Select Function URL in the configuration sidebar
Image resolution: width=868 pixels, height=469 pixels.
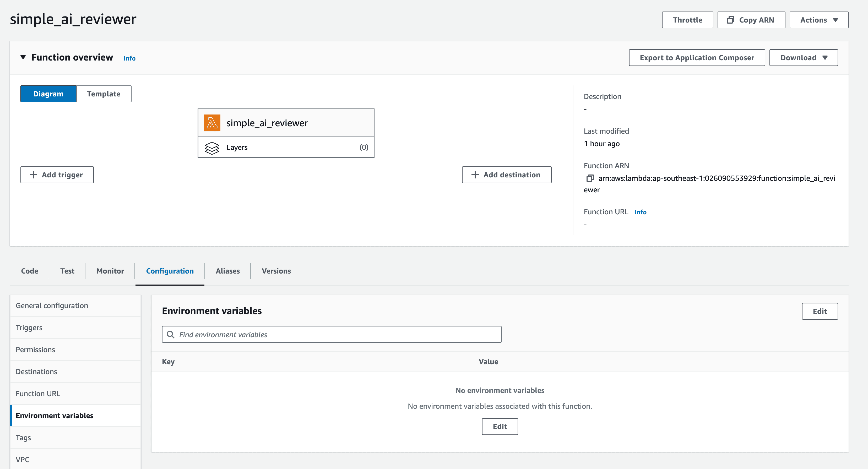[x=75, y=394]
